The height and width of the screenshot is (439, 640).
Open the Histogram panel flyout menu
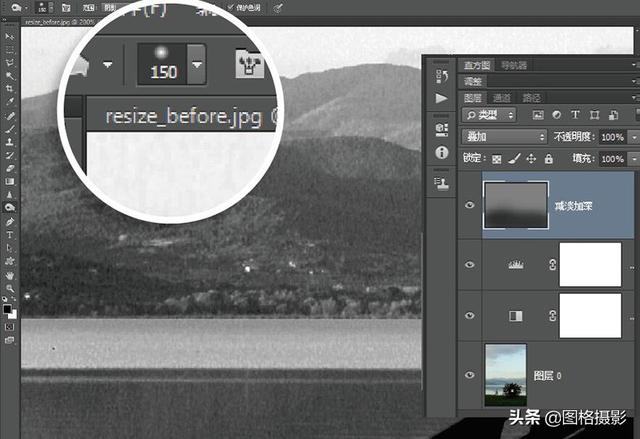pyautogui.click(x=634, y=65)
